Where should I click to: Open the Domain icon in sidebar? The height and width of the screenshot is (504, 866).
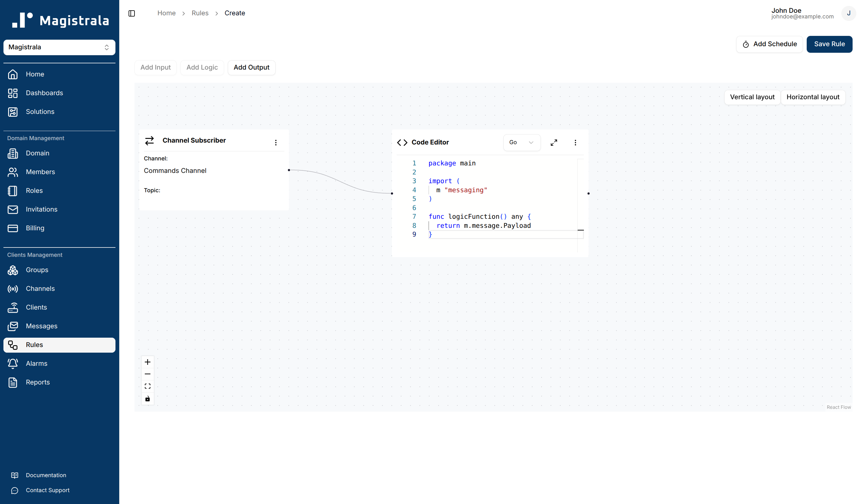coord(13,153)
